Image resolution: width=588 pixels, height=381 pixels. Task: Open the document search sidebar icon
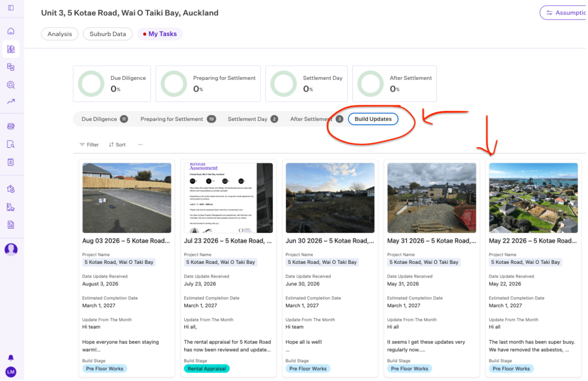tap(11, 145)
